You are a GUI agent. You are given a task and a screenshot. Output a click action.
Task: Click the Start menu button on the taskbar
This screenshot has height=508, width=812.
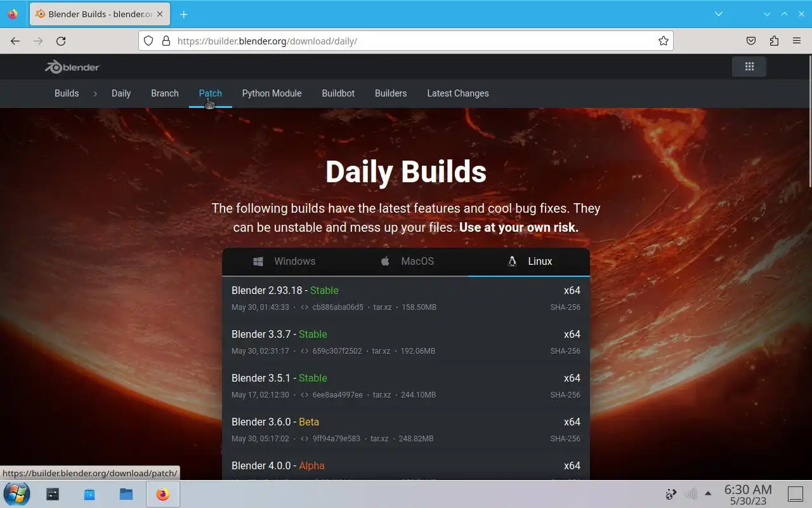pos(16,493)
